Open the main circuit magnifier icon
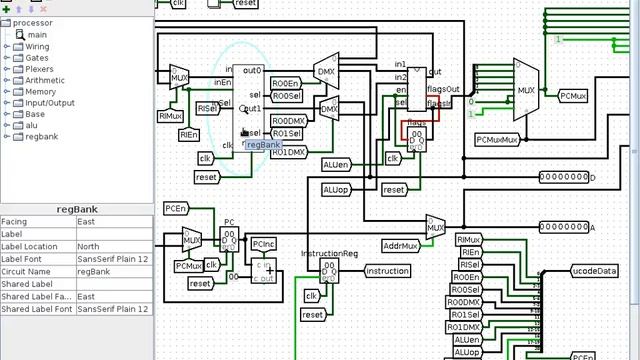Viewport: 640px width, 360px height. tap(20, 35)
